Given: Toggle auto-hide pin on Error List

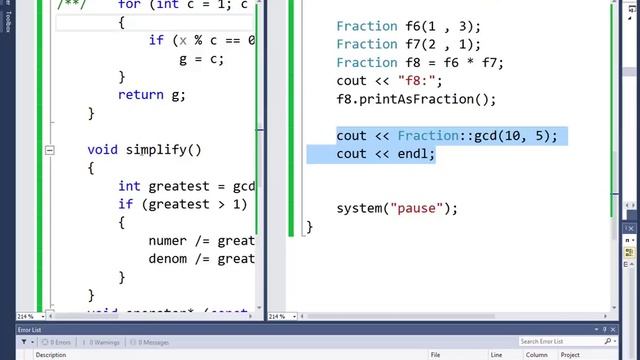Looking at the screenshot, I should coord(604,329).
